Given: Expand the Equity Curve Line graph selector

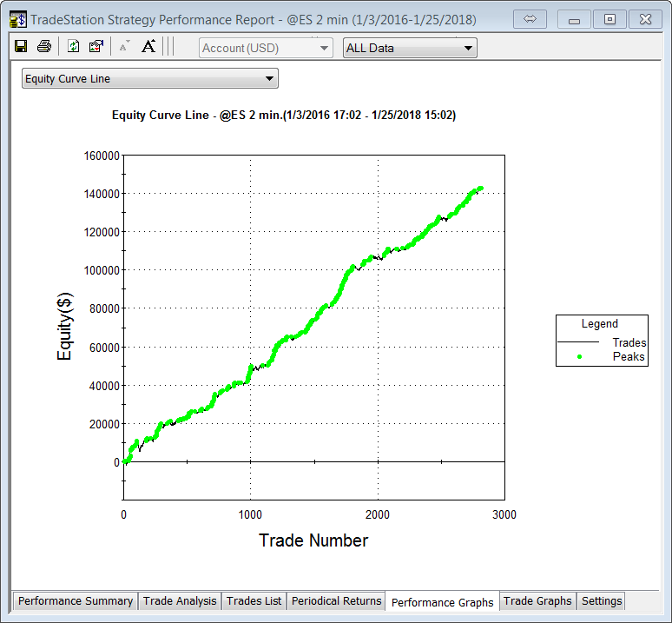Looking at the screenshot, I should point(149,79).
